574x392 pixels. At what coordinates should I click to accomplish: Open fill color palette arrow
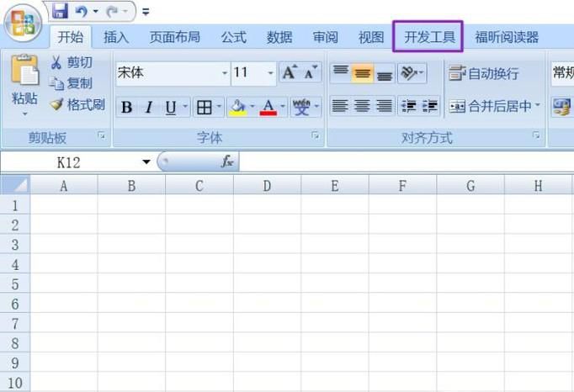coord(252,107)
